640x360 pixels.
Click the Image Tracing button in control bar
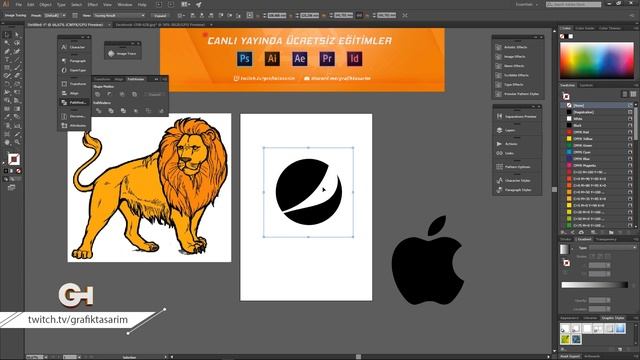16,16
